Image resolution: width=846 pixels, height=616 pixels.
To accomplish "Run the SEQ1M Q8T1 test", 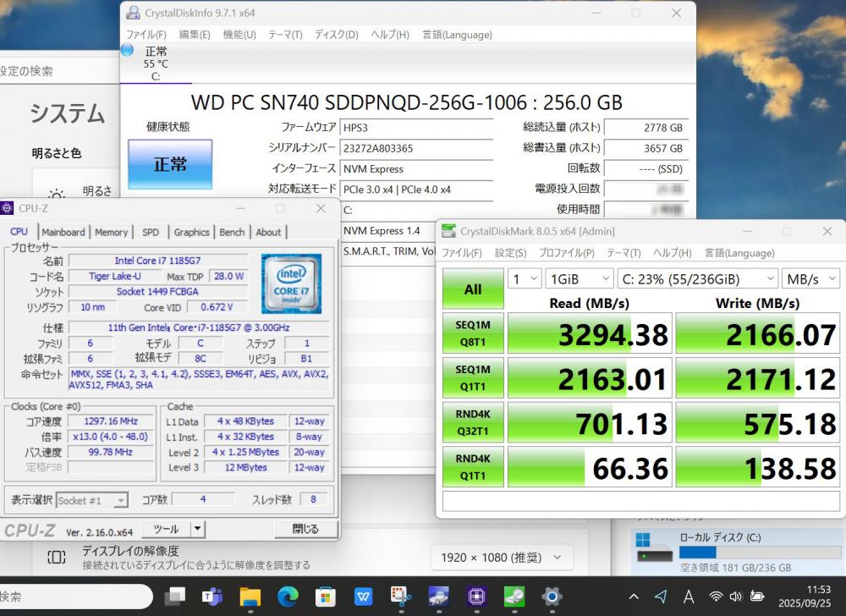I will (473, 333).
